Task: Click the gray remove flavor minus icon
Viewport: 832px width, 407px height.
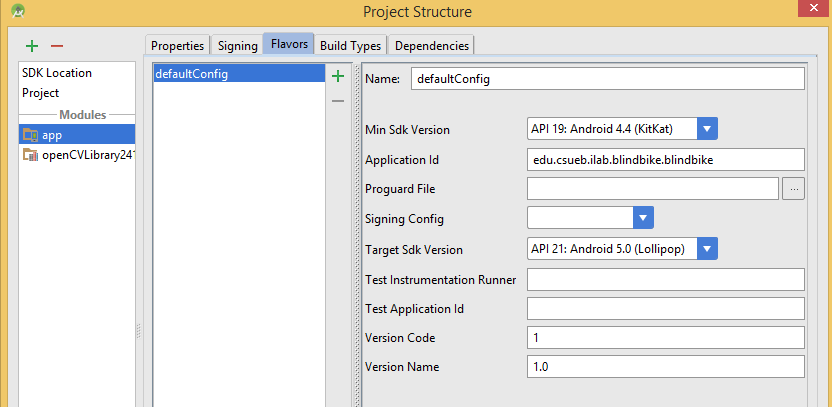Action: pyautogui.click(x=338, y=100)
